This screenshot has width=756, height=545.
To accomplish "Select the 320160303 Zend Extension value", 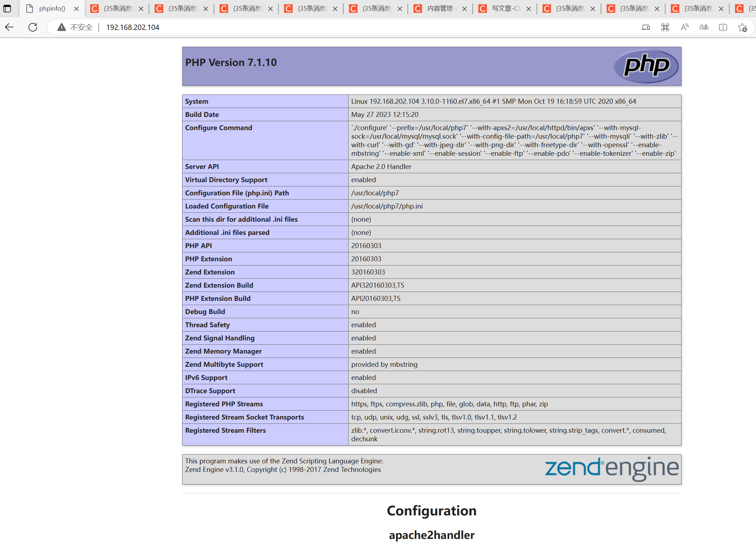I will pyautogui.click(x=368, y=272).
